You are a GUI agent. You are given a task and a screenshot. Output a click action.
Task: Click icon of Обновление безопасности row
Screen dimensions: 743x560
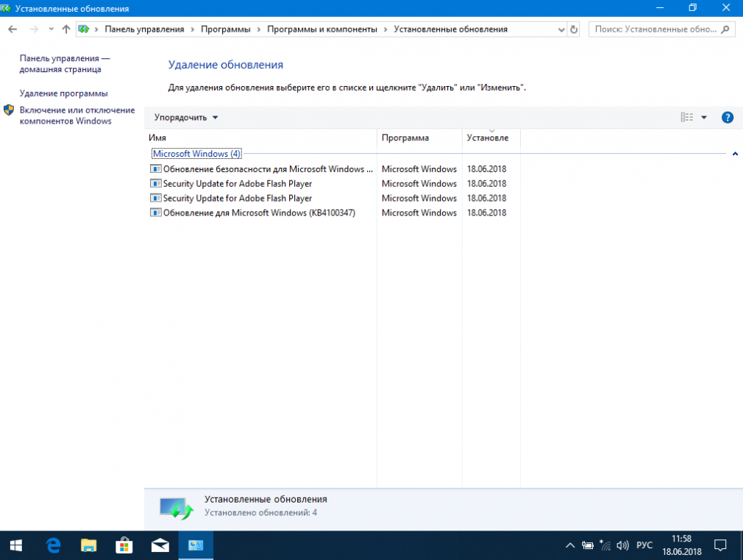(155, 169)
